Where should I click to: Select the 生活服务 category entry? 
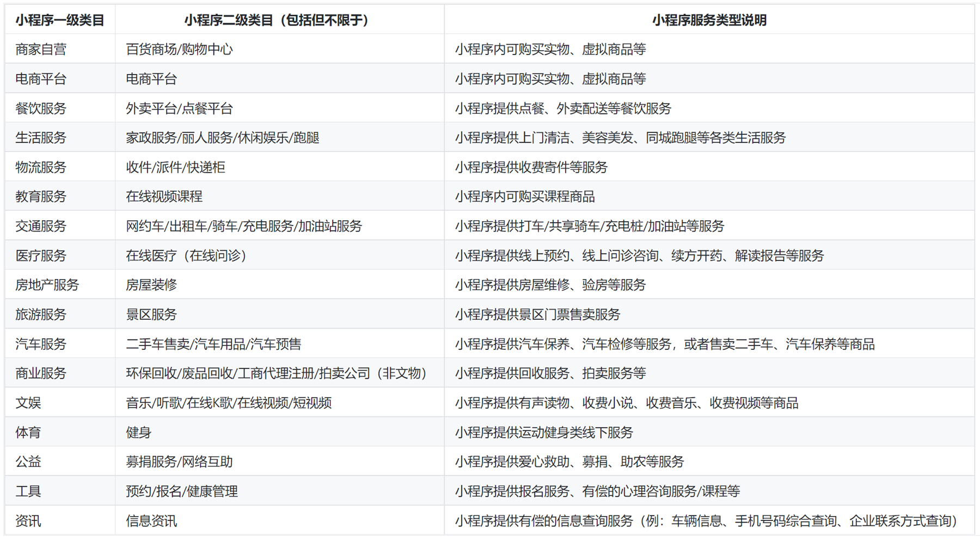pyautogui.click(x=41, y=137)
